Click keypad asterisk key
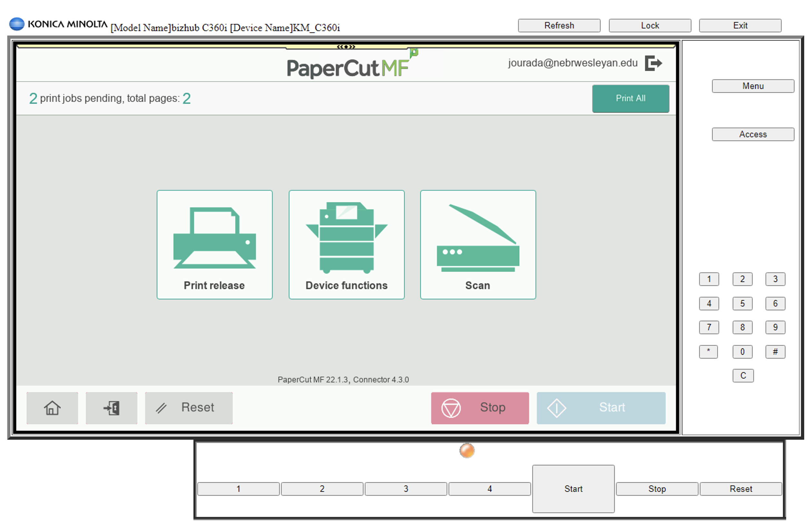Viewport: 812px width, 528px height. [709, 352]
